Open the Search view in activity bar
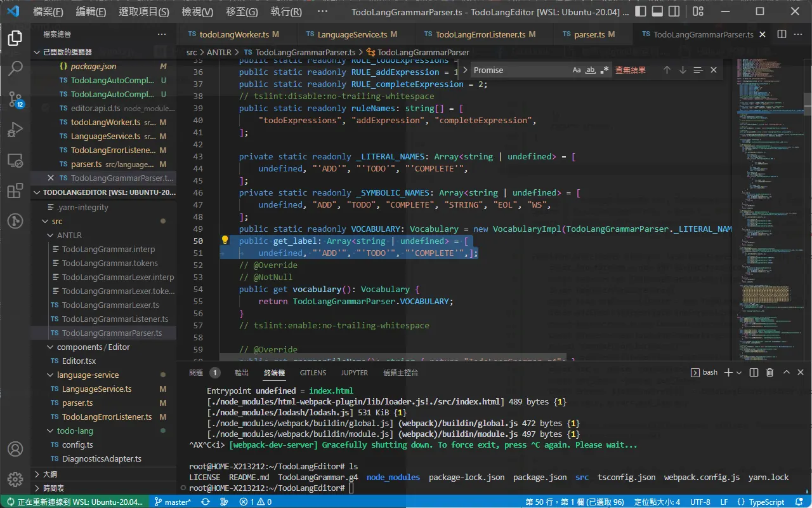The height and width of the screenshot is (508, 812). [x=15, y=69]
